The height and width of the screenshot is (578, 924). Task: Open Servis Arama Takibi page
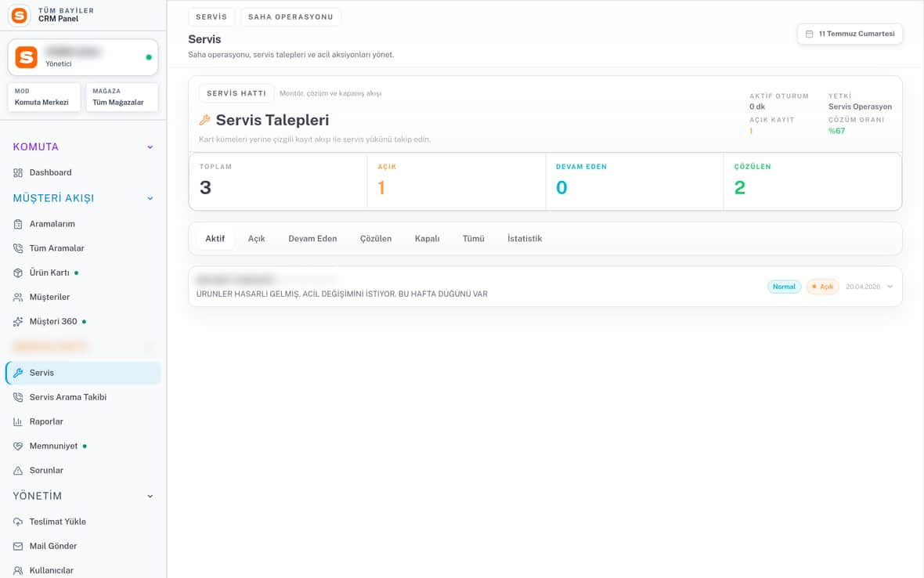tap(82, 397)
